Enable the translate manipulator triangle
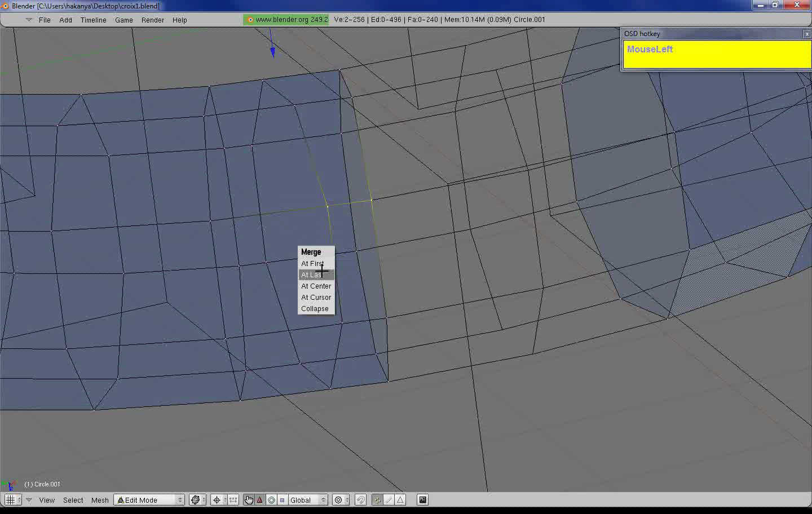This screenshot has width=812, height=514. pos(260,500)
